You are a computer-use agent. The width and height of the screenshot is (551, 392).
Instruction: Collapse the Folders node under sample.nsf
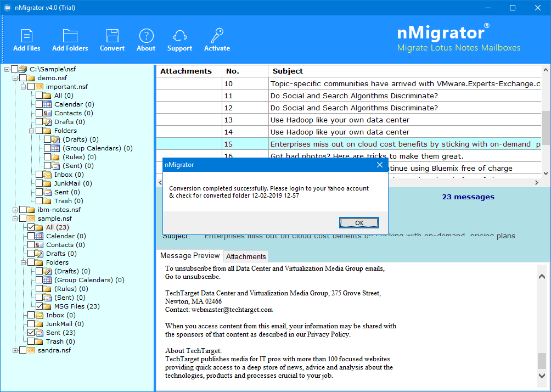(x=23, y=262)
